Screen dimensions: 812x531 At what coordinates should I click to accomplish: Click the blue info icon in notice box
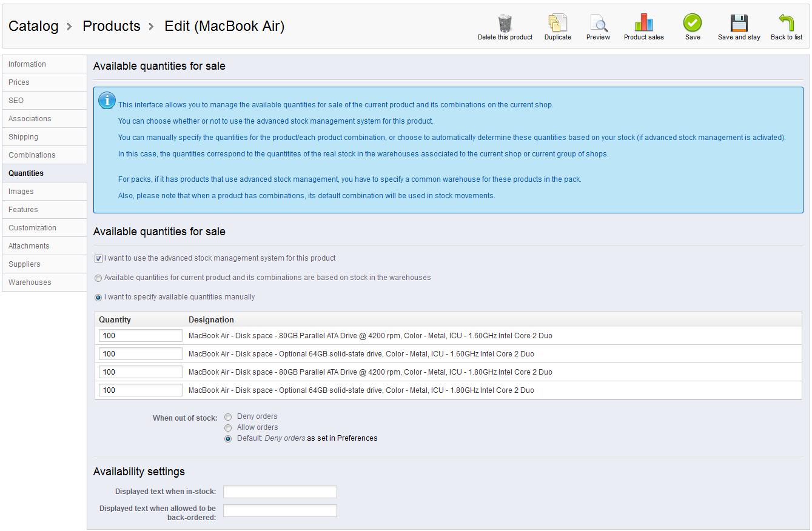tap(107, 101)
